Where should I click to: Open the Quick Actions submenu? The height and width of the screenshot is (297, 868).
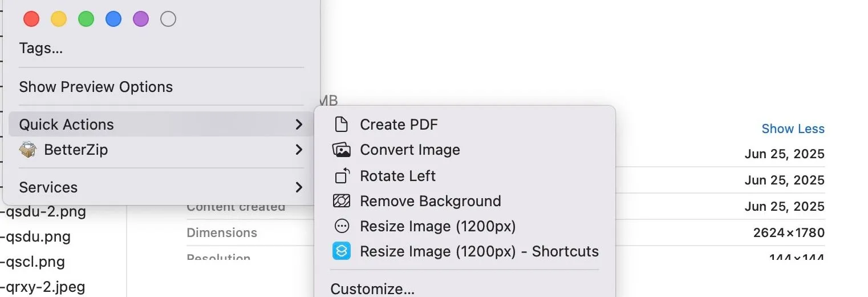point(161,125)
